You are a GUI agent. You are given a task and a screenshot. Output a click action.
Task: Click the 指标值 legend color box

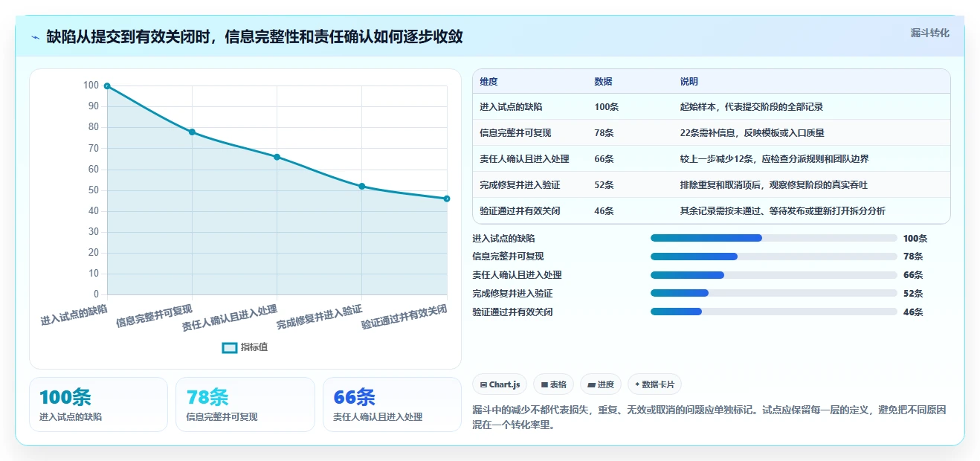[x=230, y=347]
